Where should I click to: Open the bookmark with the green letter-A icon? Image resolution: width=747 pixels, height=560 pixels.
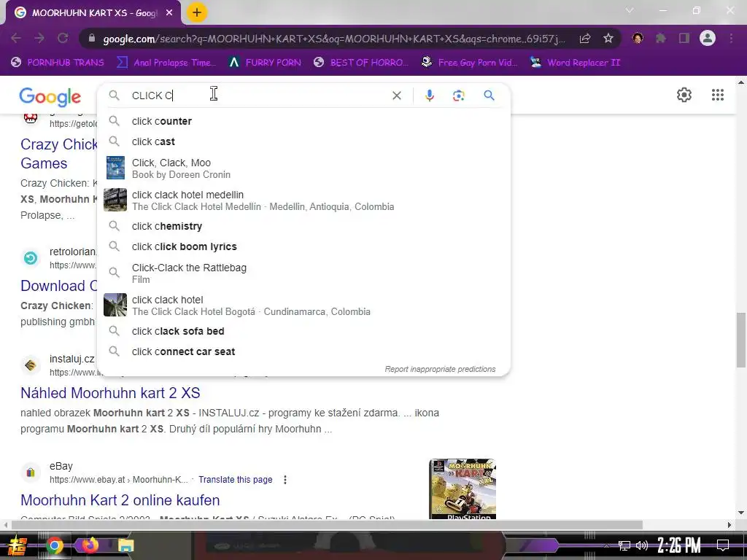point(265,63)
